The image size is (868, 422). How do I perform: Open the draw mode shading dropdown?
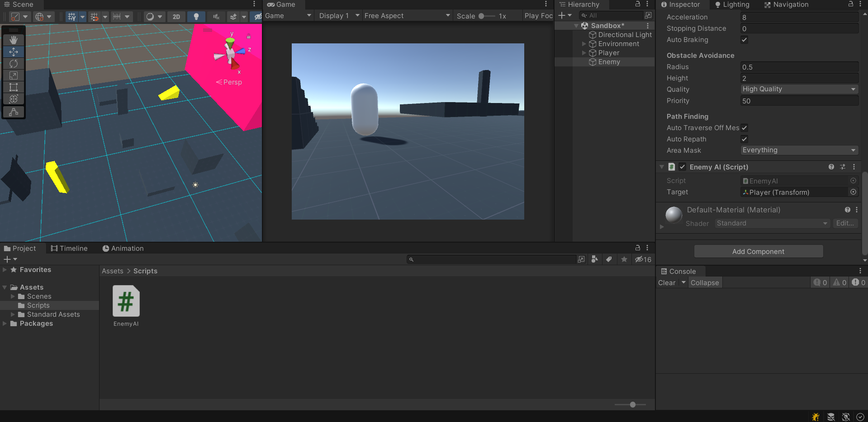coord(154,17)
